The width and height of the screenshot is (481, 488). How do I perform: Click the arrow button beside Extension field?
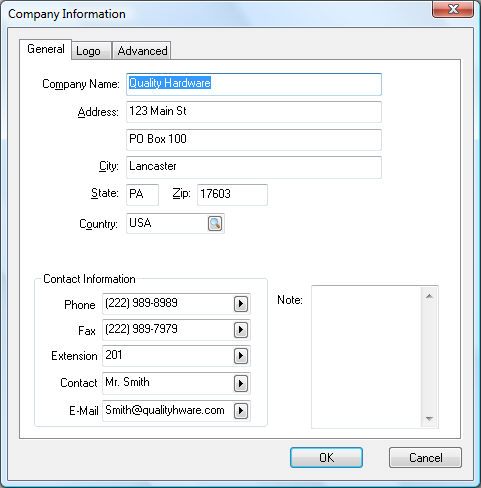tap(241, 356)
